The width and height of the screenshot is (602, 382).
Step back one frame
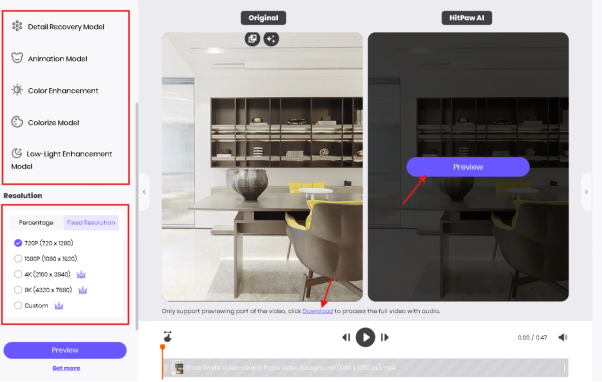[x=346, y=337]
